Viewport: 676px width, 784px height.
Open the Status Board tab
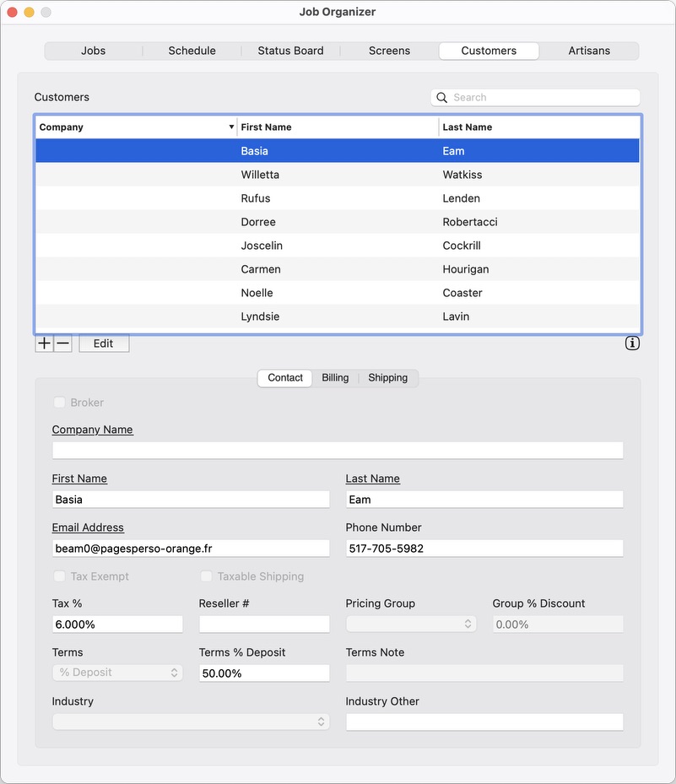click(290, 51)
